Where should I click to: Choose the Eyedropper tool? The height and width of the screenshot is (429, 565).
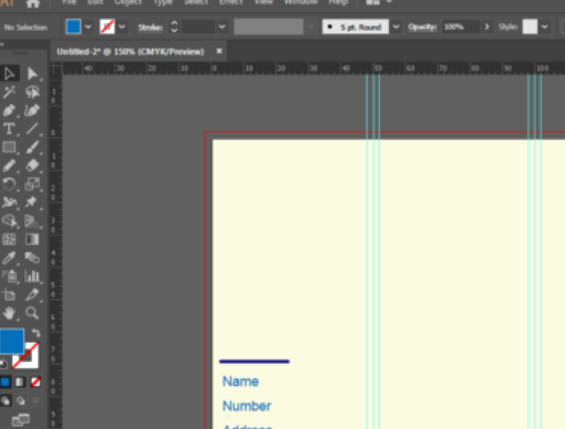[9, 258]
